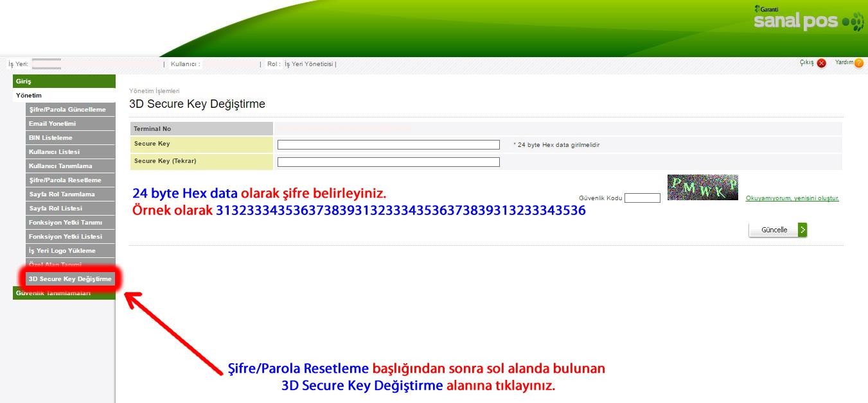Click the green arrow on Güncelle button
868x403 pixels.
[x=802, y=230]
